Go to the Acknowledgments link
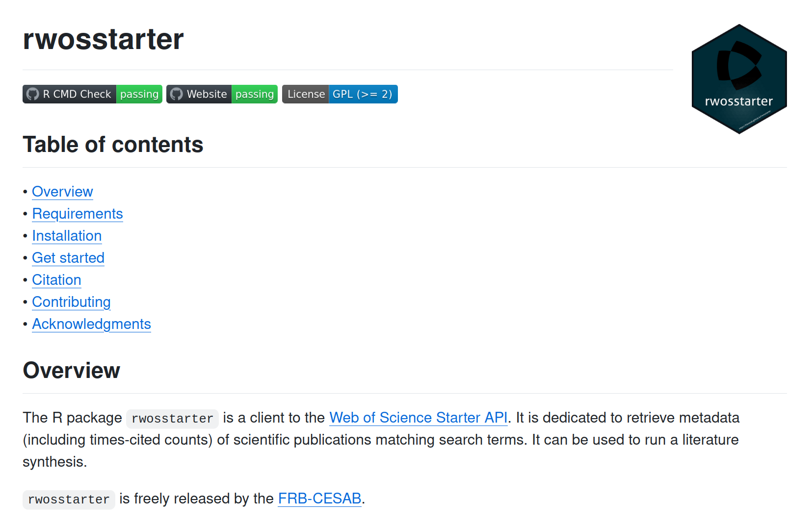 click(91, 324)
